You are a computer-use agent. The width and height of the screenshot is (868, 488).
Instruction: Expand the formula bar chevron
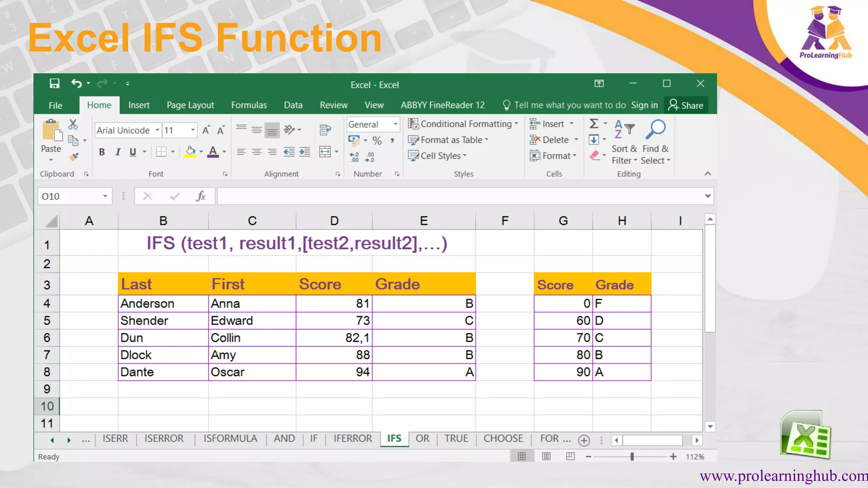click(707, 196)
